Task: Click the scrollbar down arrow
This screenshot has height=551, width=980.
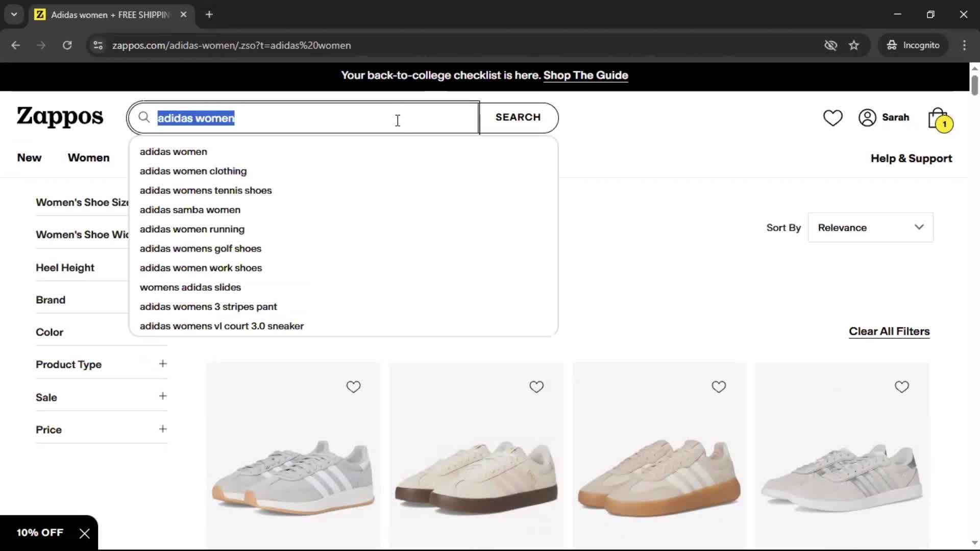Action: pos(974,543)
